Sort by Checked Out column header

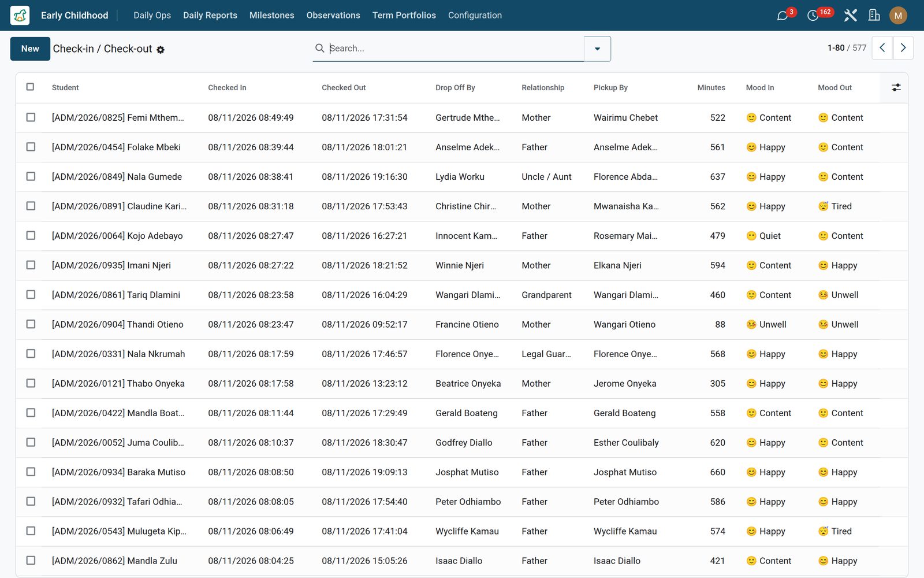coord(344,87)
